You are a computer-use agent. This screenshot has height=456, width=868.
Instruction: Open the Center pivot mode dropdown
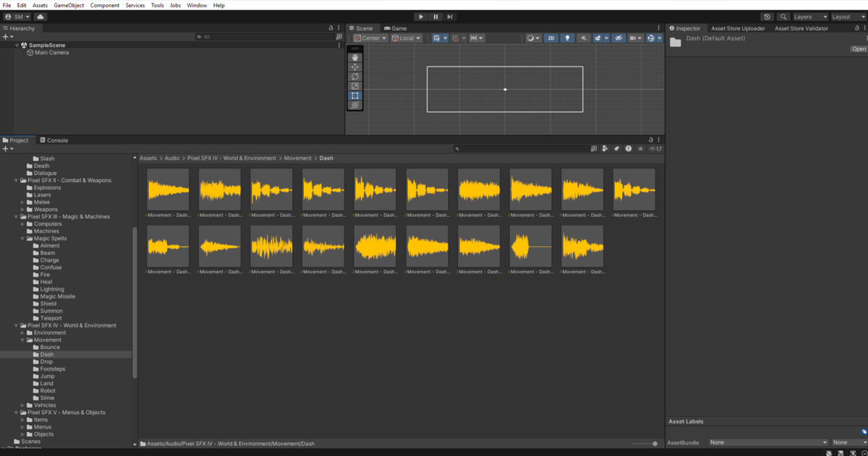pyautogui.click(x=370, y=38)
